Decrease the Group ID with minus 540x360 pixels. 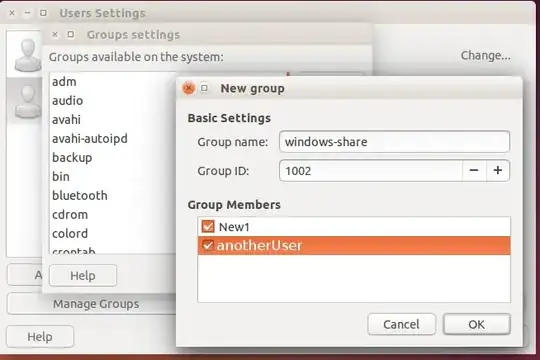pos(474,171)
